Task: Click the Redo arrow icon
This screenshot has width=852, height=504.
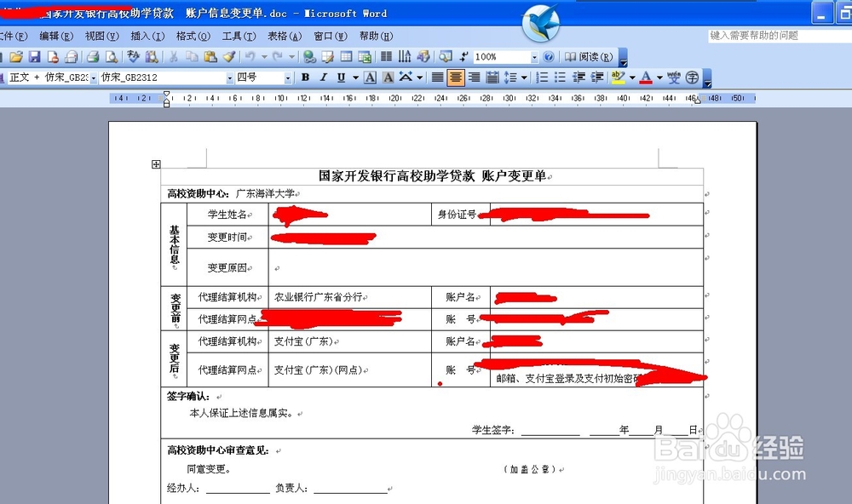Action: click(x=278, y=56)
